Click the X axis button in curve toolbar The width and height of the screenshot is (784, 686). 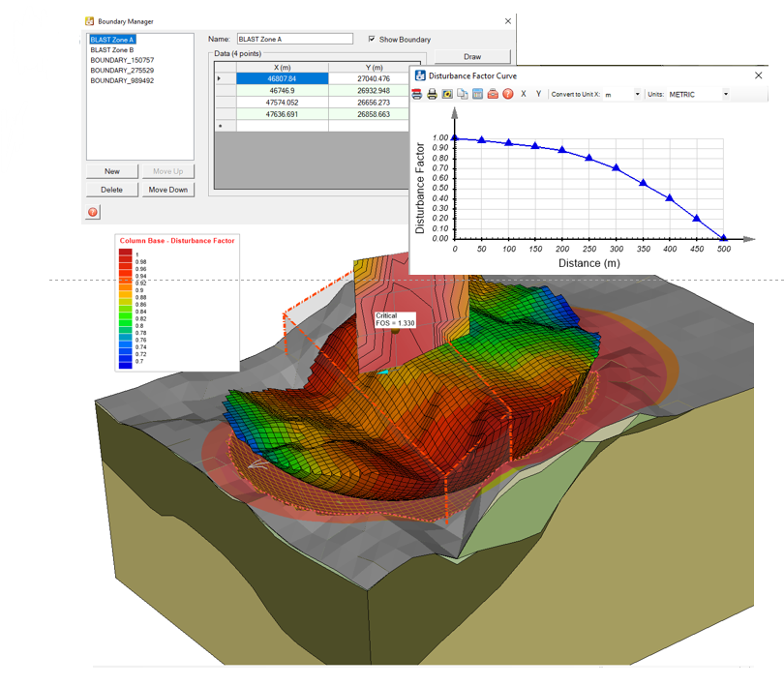point(524,94)
